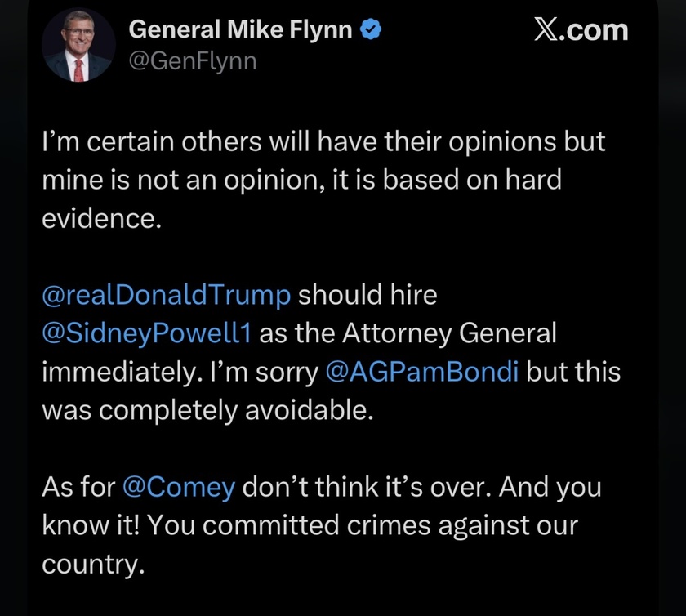The height and width of the screenshot is (616, 686).
Task: Click the @GenFlynn handle
Action: click(193, 60)
